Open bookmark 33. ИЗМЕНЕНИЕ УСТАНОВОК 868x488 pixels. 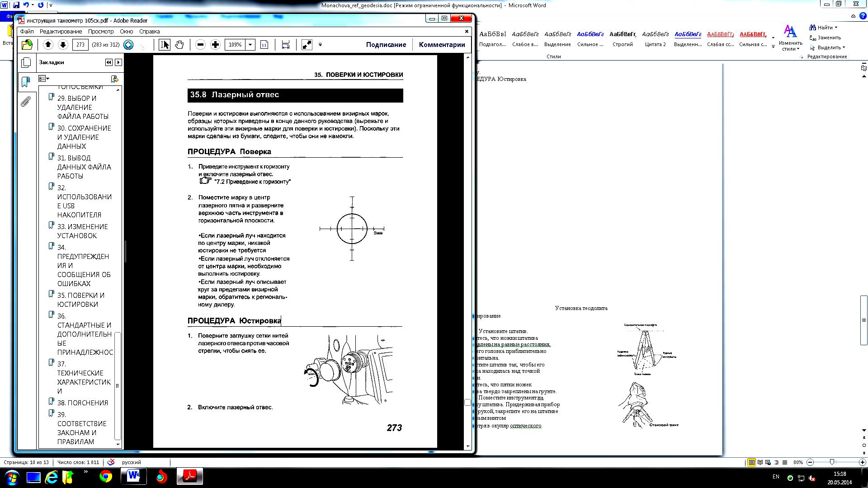[x=82, y=231]
